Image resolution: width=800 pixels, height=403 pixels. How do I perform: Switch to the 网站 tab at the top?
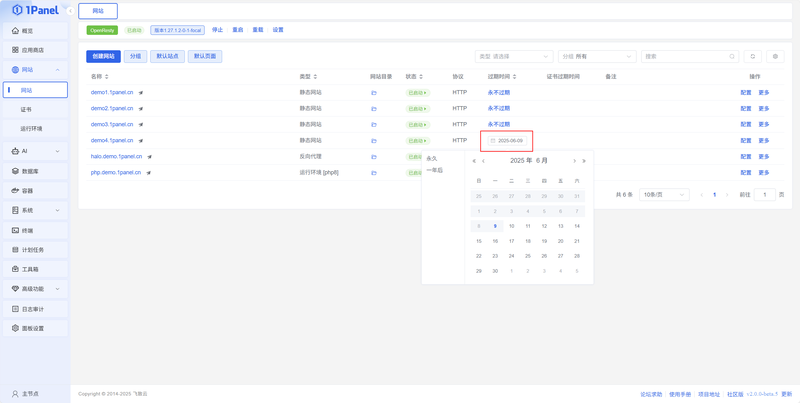[98, 11]
